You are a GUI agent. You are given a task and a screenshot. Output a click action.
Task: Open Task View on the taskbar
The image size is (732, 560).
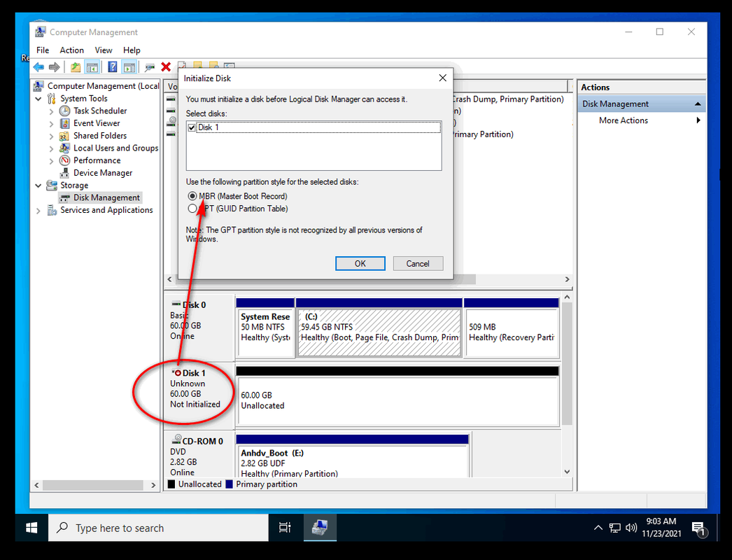[285, 528]
